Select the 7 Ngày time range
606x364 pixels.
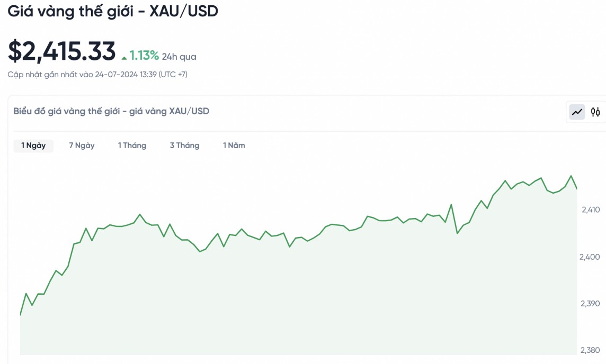click(82, 145)
